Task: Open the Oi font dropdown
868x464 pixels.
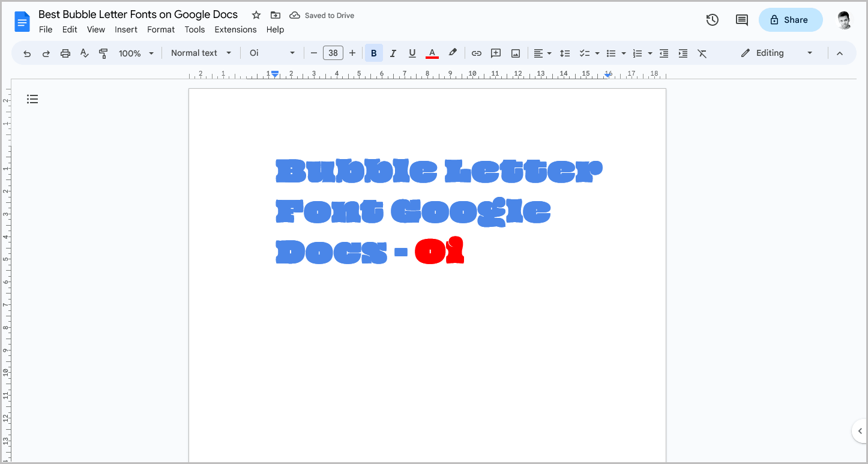Action: (273, 53)
